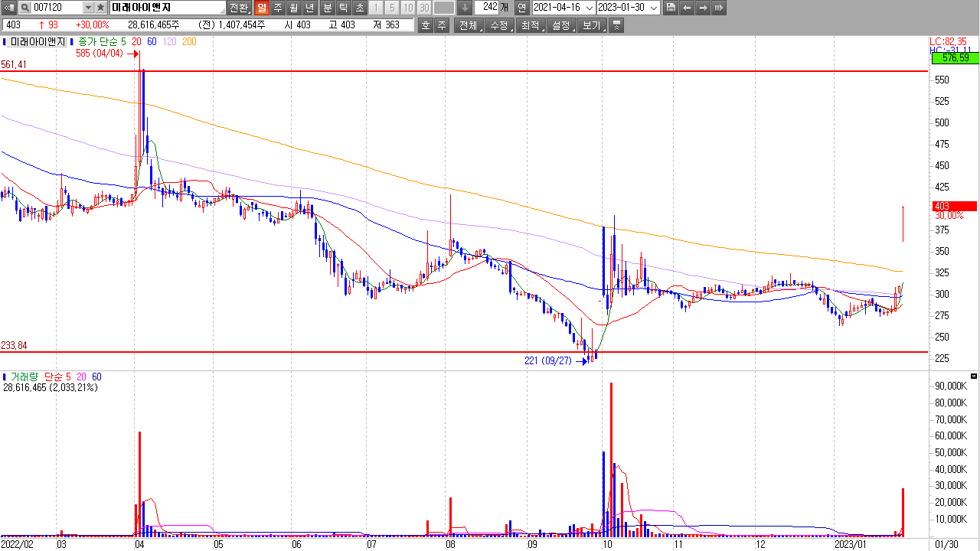Click the 28,616,465 (2,033,21%) volume text
Viewport: 980px width, 551px height.
click(x=51, y=388)
